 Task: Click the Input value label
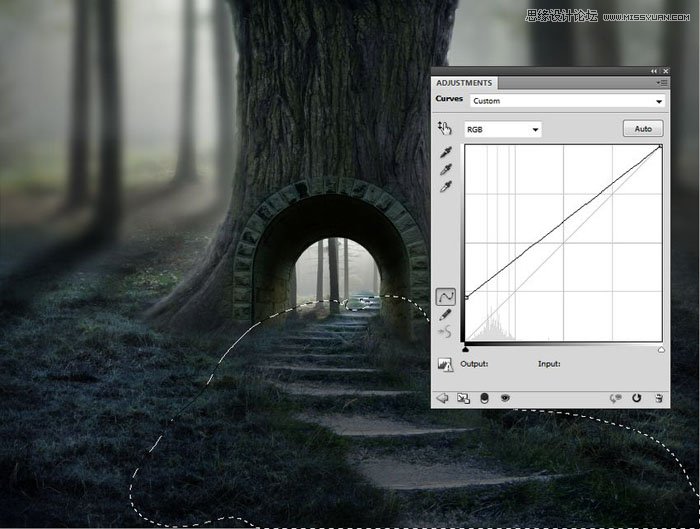tap(549, 364)
